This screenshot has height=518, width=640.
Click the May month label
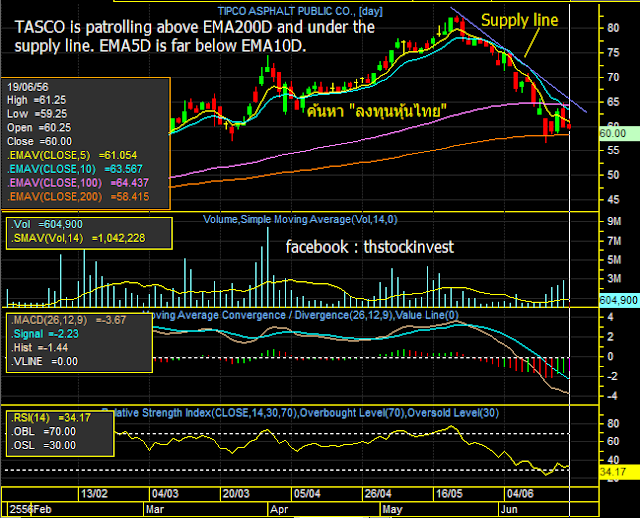pyautogui.click(x=392, y=509)
